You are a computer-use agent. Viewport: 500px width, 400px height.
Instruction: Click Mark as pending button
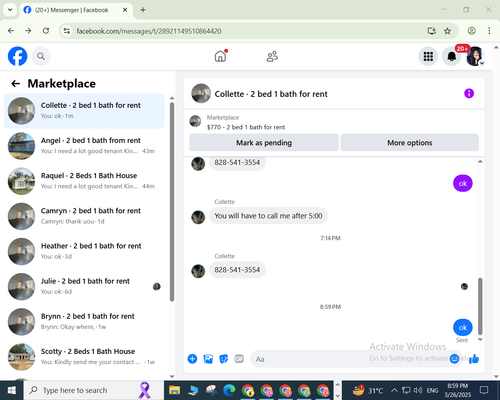[264, 143]
